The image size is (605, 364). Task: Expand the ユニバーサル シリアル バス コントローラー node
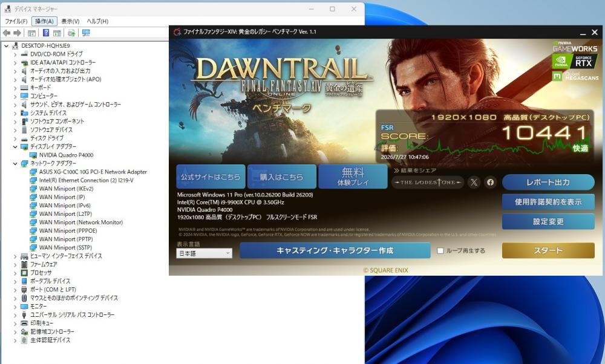[16, 314]
